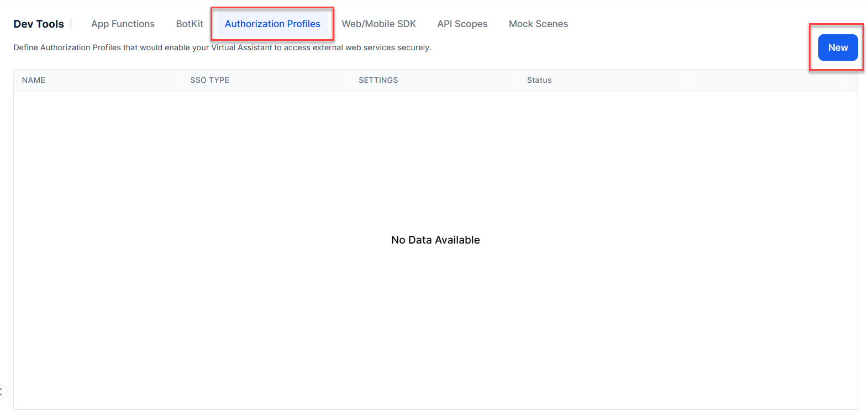Image resolution: width=868 pixels, height=412 pixels.
Task: Click the Status column header
Action: pos(539,80)
